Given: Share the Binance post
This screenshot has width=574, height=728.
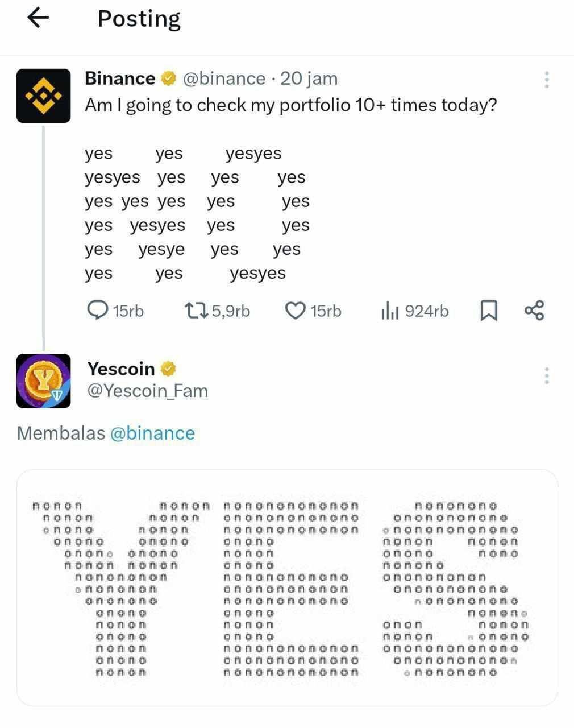Looking at the screenshot, I should click(534, 311).
